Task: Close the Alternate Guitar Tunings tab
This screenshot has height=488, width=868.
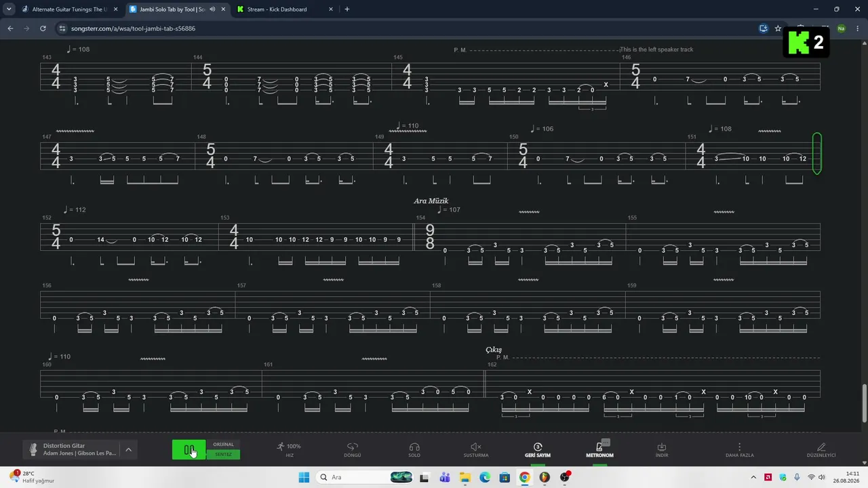Action: pos(115,9)
